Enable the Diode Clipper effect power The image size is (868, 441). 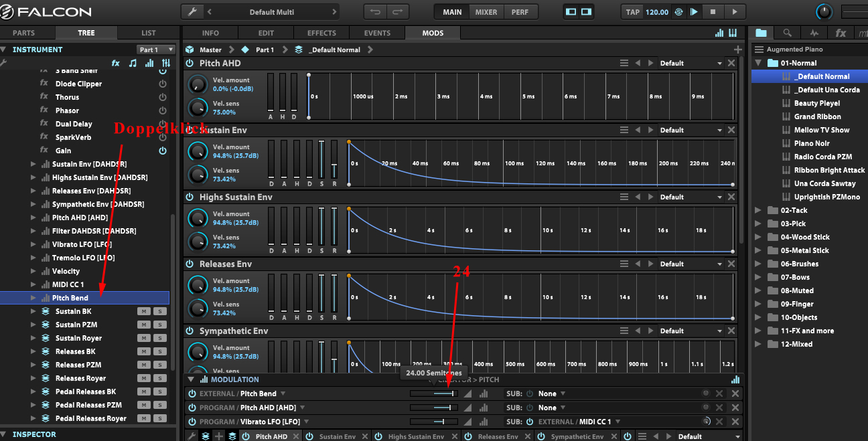pos(162,84)
